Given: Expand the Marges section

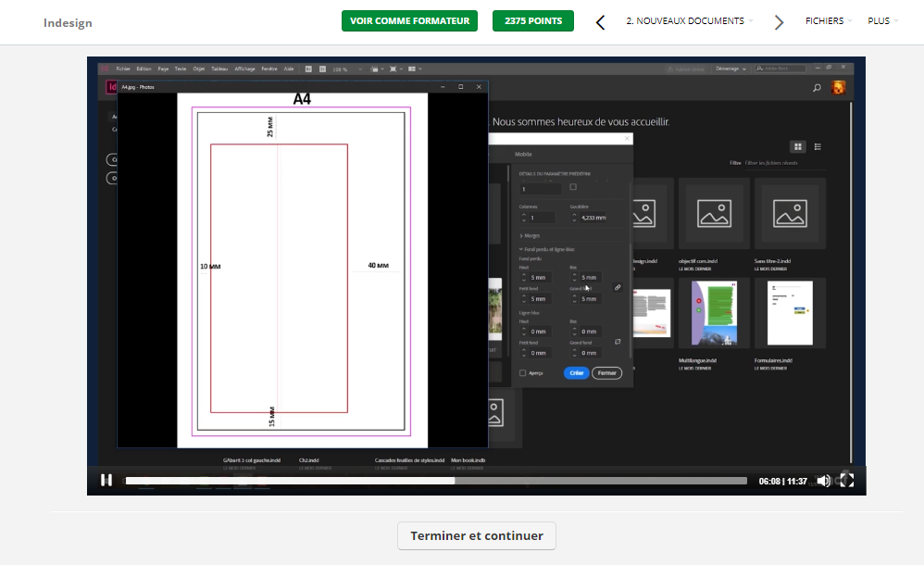Looking at the screenshot, I should (530, 235).
